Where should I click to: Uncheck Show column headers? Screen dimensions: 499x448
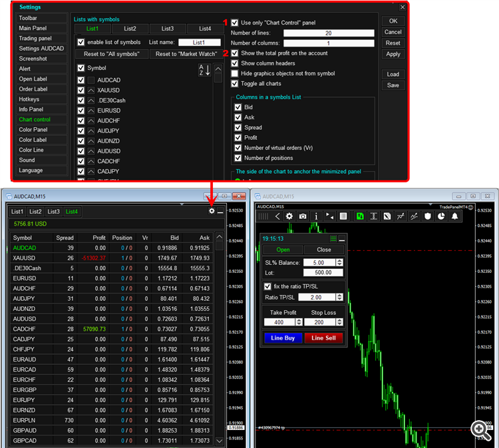click(x=235, y=63)
